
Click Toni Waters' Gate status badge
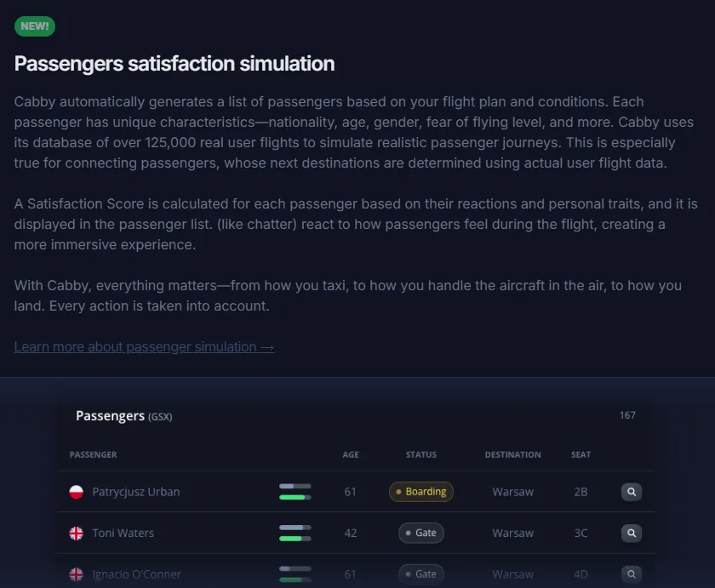coord(421,533)
